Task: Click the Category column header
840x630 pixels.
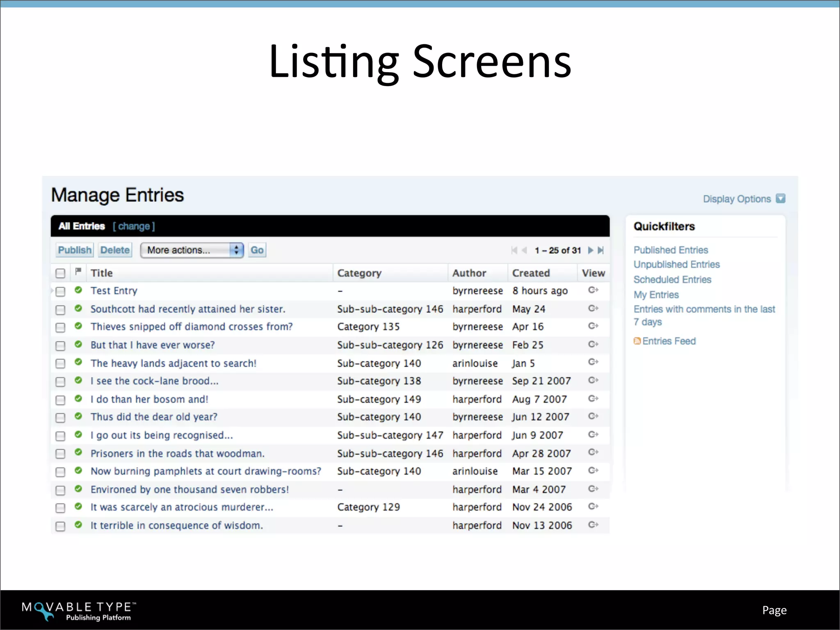Action: click(359, 273)
